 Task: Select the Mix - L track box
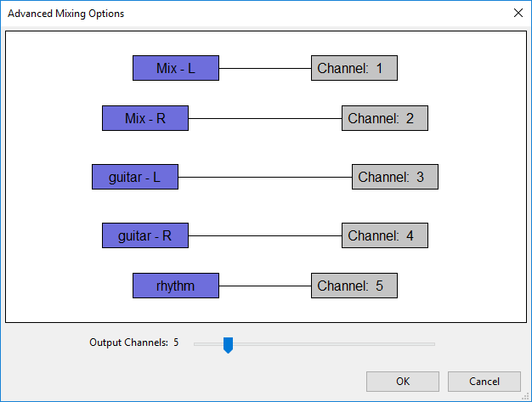(176, 68)
